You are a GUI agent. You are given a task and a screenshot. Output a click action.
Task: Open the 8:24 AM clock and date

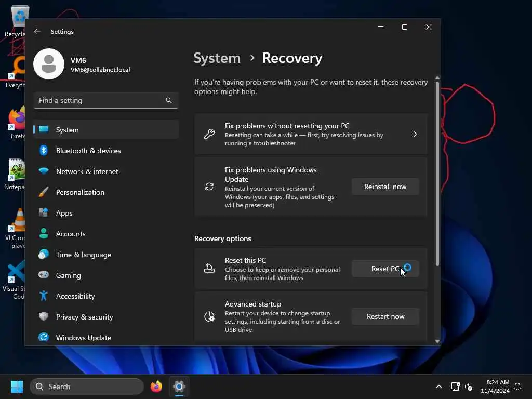(495, 387)
